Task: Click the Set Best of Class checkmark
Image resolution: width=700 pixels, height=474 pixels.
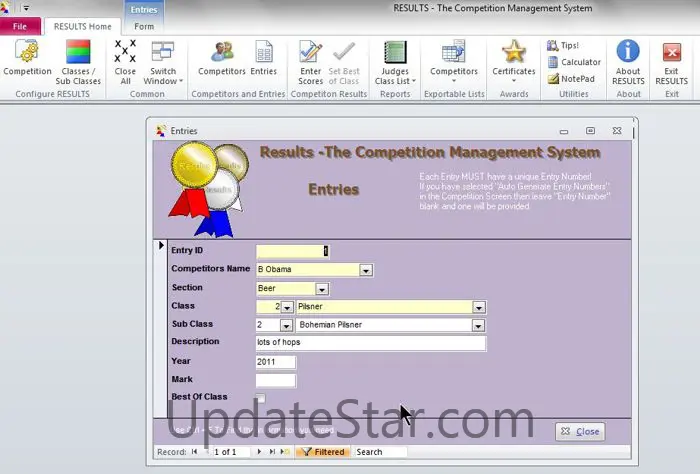Action: click(x=344, y=62)
